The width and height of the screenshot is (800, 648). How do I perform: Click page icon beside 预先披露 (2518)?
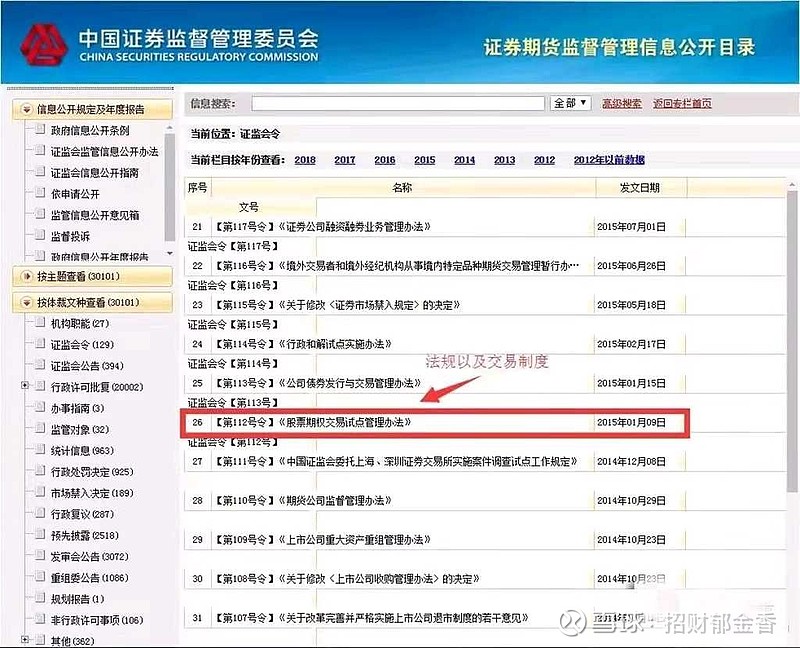coord(40,534)
